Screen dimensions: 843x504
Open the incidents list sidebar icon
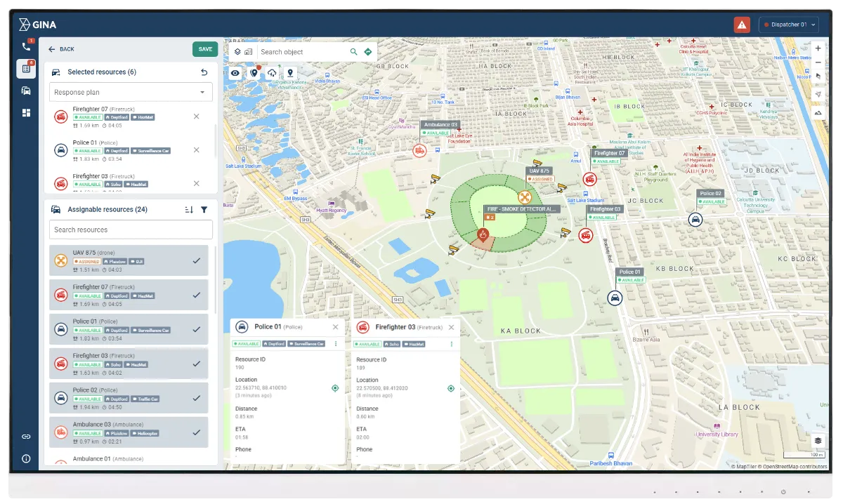[x=26, y=68]
